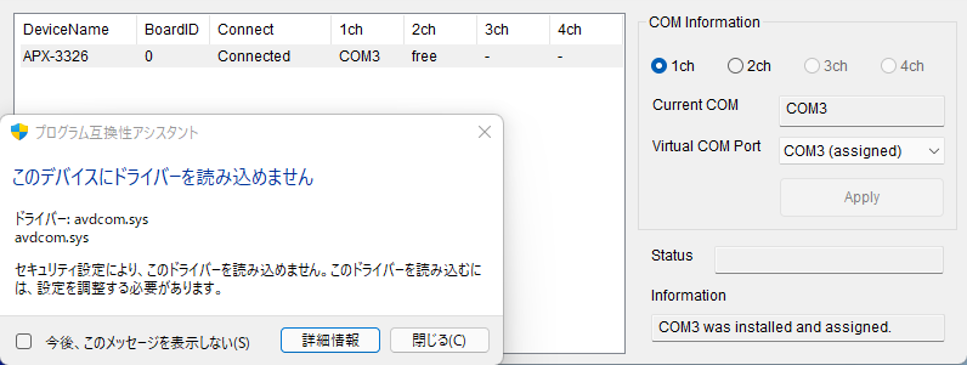This screenshot has width=967, height=365.
Task: Click the COM3 cell under 1ch column
Action: tap(360, 56)
